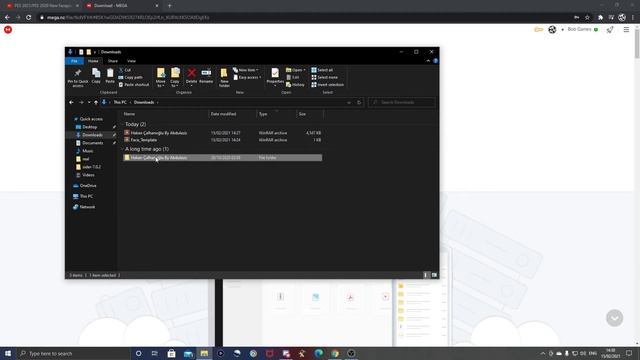Switch to the Home ribbon tab
Screen dimensions: 640x360
point(93,61)
